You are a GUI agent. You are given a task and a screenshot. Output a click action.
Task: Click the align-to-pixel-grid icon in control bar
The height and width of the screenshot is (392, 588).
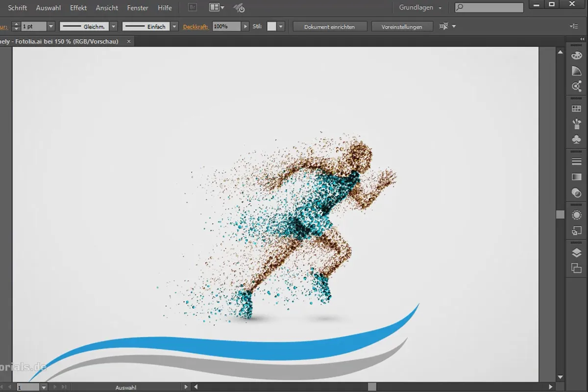coord(443,26)
